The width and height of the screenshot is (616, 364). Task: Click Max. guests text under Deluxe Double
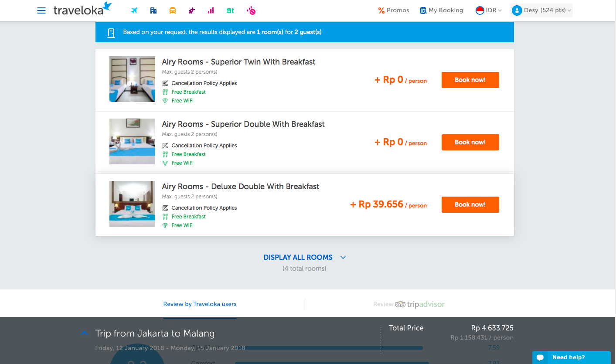pyautogui.click(x=190, y=197)
